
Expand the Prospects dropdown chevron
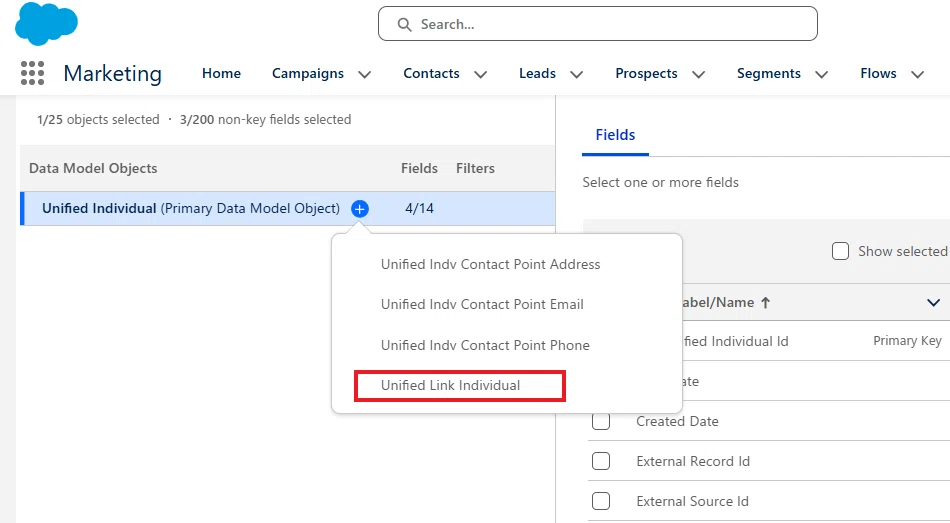(x=699, y=75)
